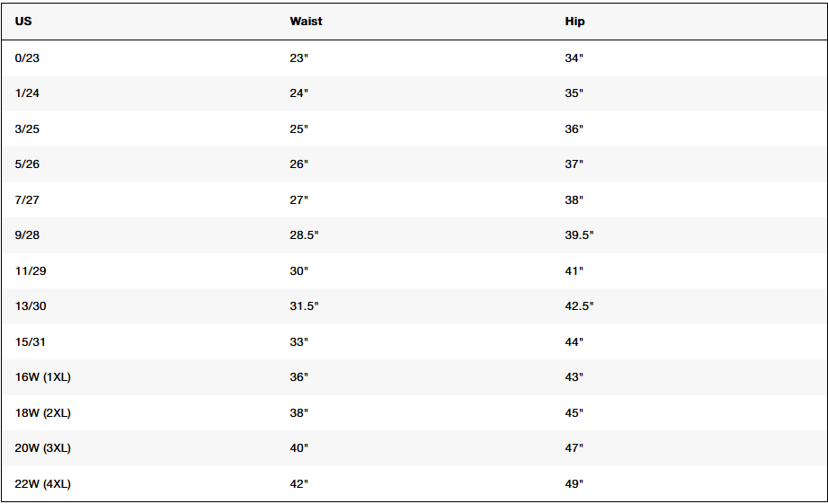Select the 42.5" hip value

click(x=579, y=306)
